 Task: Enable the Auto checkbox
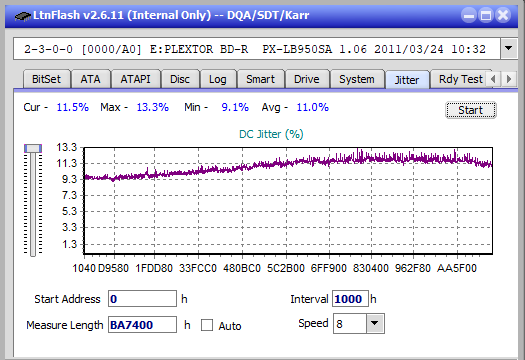[x=207, y=325]
